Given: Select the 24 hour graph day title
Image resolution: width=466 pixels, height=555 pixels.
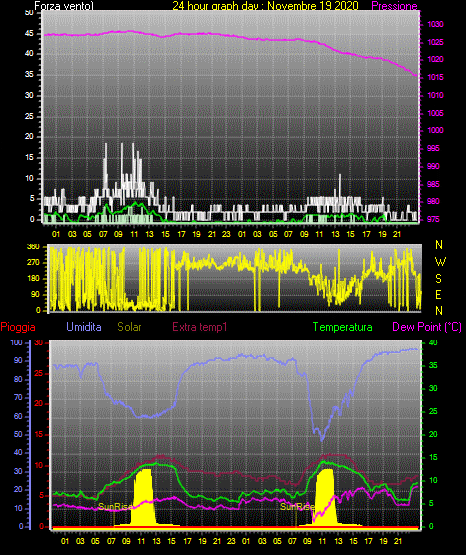Looking at the screenshot, I should coord(265,6).
